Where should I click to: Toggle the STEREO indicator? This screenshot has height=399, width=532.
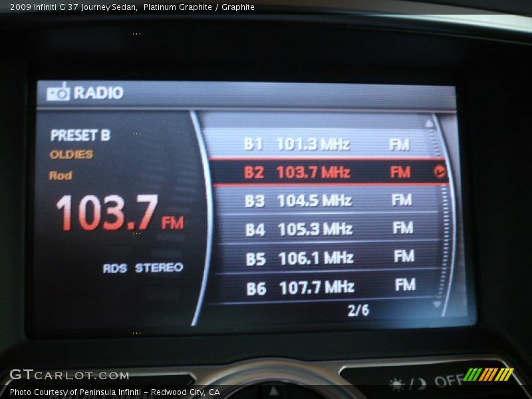point(158,269)
